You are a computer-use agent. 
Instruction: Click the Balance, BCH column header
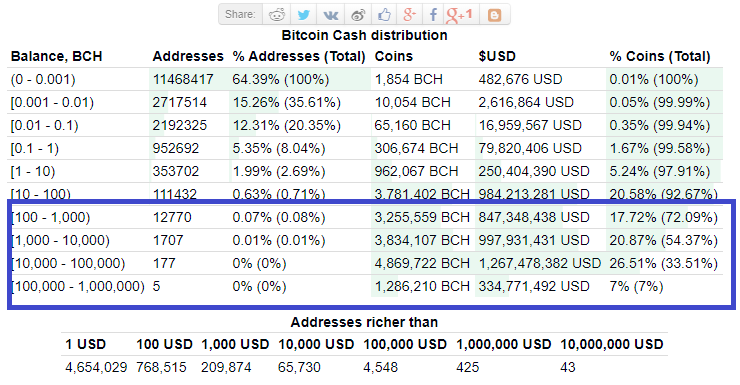click(x=57, y=56)
